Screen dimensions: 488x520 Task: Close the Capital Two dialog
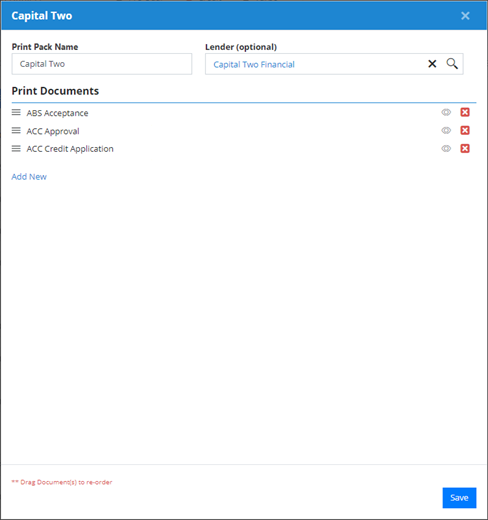(x=465, y=16)
